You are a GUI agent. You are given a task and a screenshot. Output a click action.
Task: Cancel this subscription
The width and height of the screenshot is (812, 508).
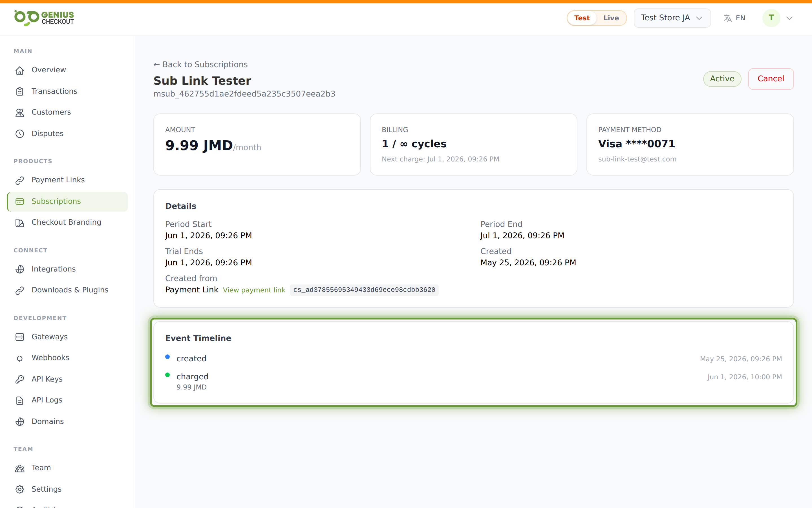point(771,79)
